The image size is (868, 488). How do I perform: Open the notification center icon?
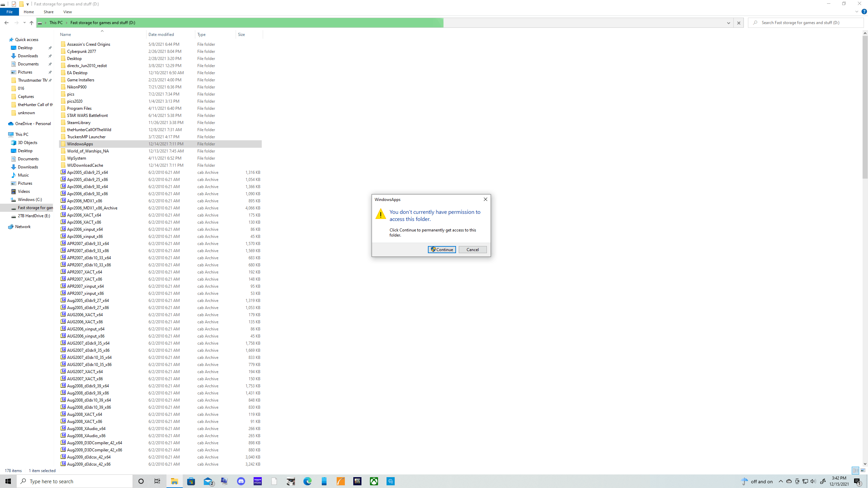click(x=857, y=481)
